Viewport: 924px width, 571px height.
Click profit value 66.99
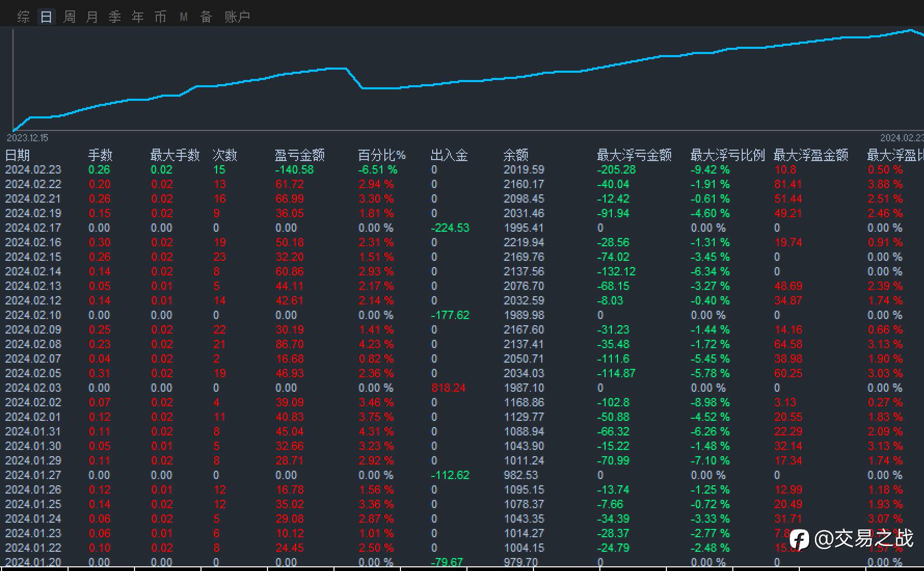point(289,199)
